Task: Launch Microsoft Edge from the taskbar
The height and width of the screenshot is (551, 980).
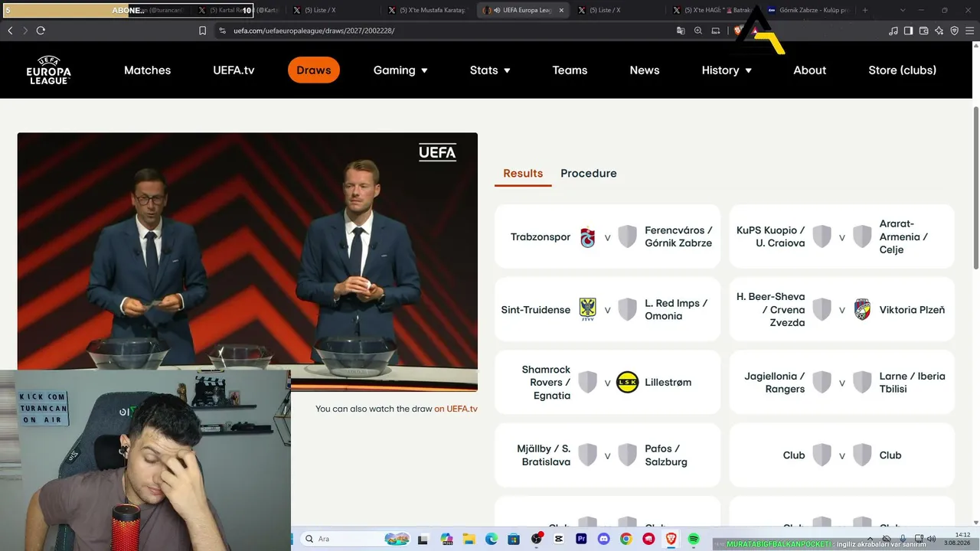Action: click(491, 539)
